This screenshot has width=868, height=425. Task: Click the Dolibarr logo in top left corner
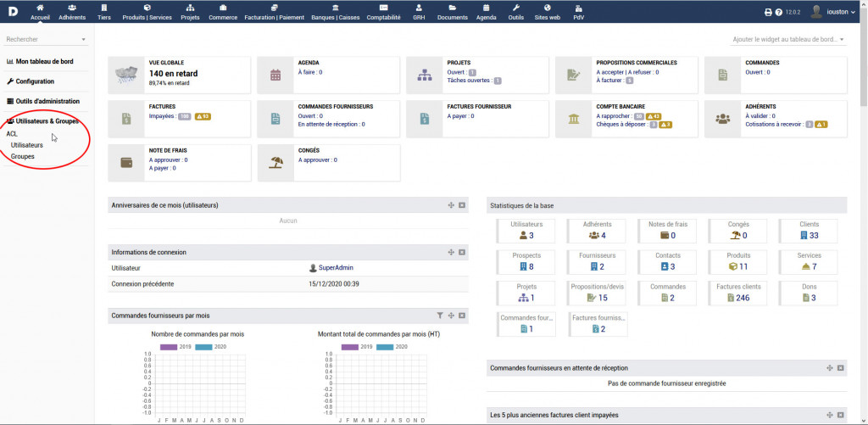11,11
